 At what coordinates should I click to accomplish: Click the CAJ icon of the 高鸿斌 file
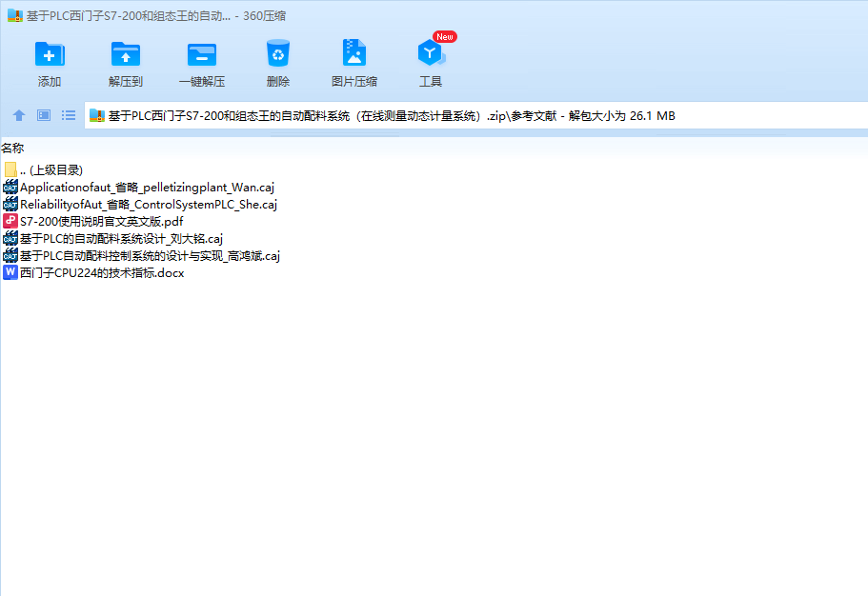point(10,255)
